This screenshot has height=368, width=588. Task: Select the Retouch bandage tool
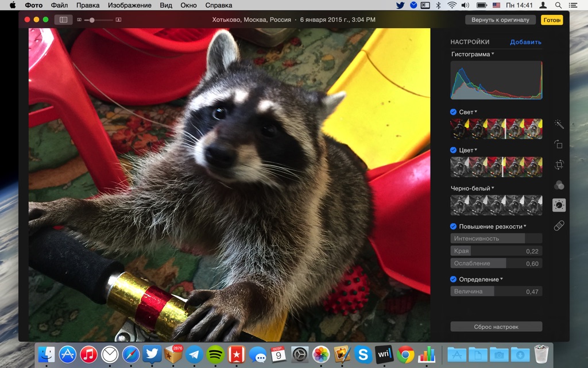(559, 226)
